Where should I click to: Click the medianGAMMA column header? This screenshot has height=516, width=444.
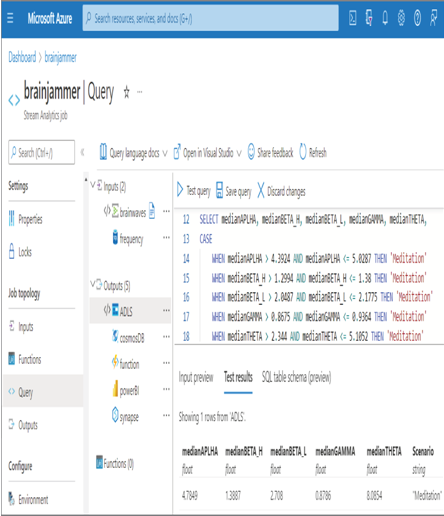(335, 451)
